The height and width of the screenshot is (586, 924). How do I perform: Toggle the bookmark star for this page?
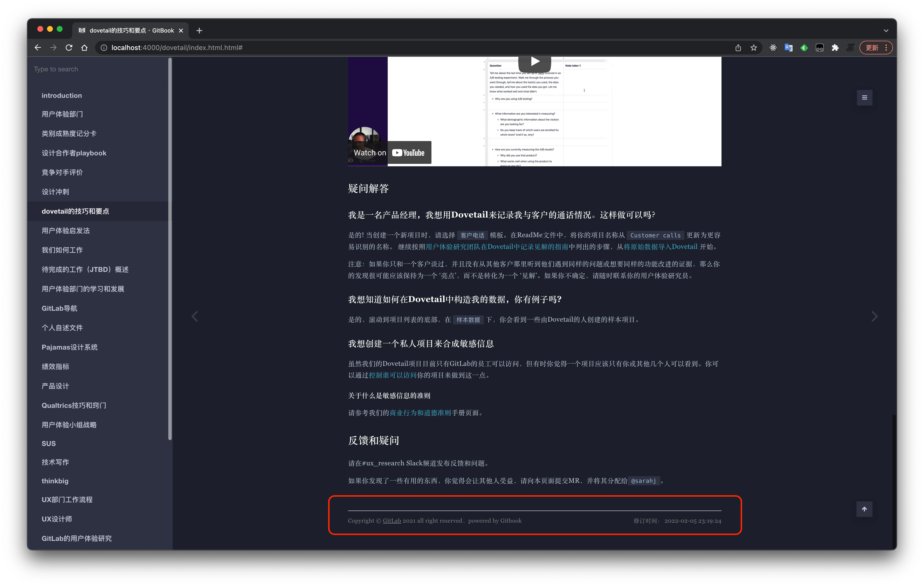tap(753, 48)
